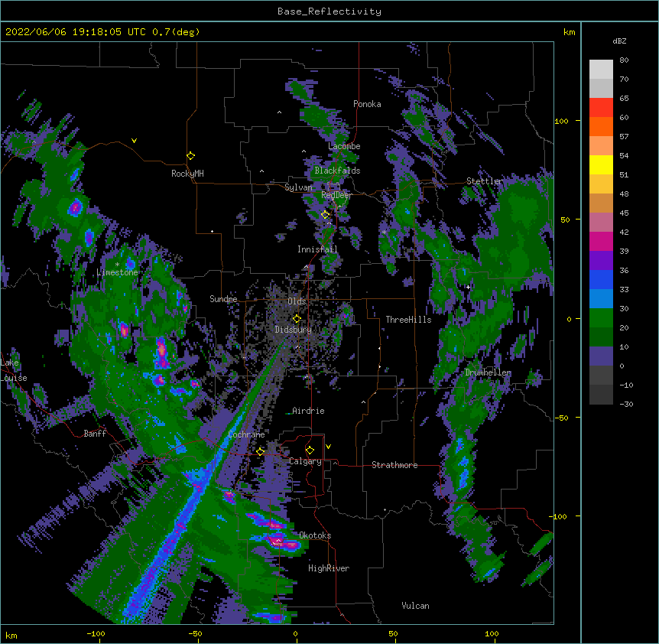Screen dimensions: 659x644
Task: Click the ThreeHills label
Action: pos(408,320)
